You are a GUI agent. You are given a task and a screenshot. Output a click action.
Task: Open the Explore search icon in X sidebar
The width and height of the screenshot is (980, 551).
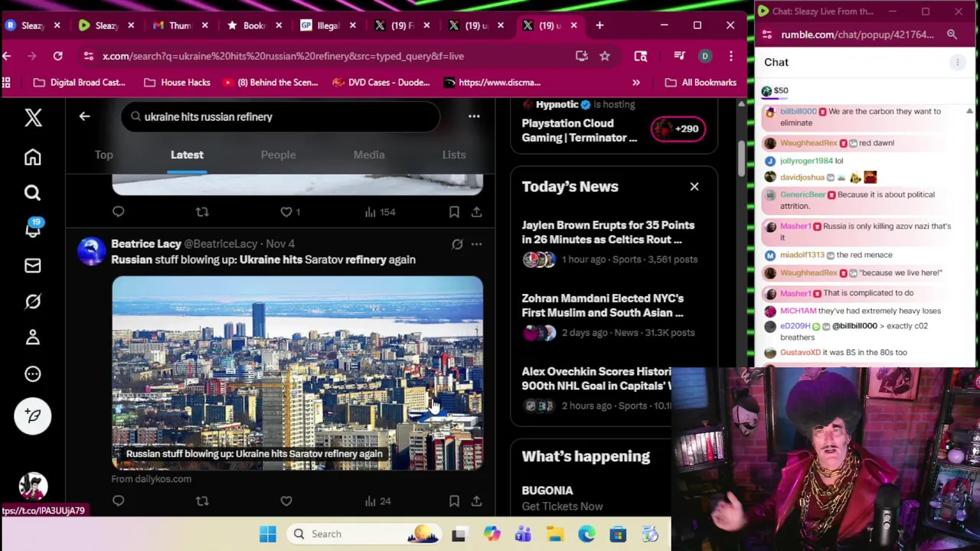32,193
